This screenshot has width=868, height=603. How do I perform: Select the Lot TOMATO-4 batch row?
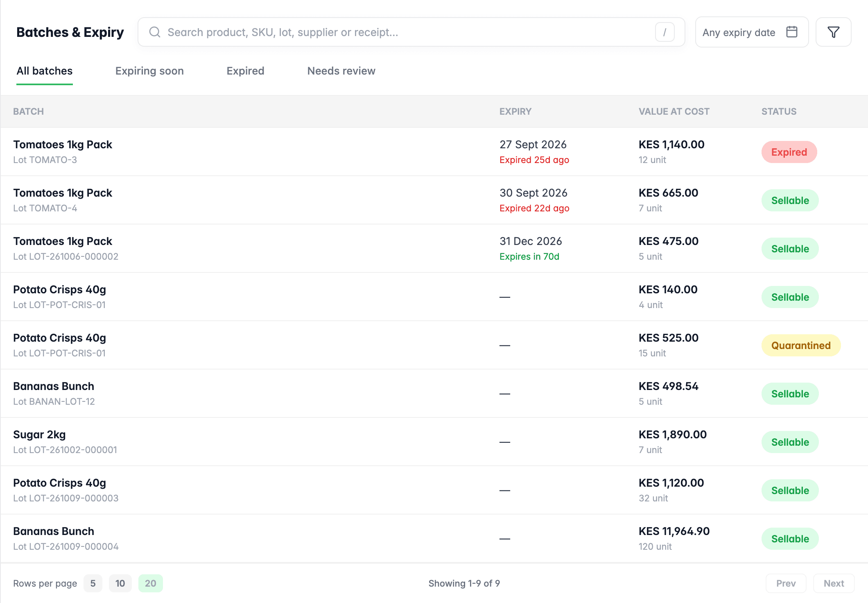tap(434, 200)
